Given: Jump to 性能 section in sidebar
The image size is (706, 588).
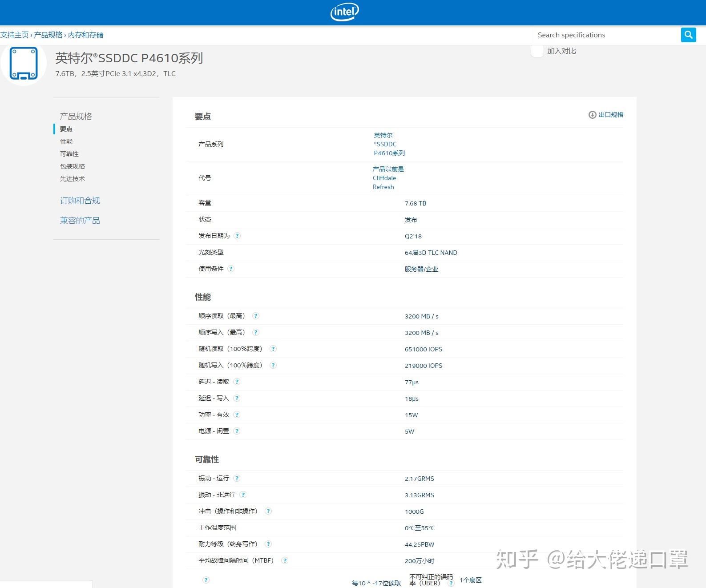Looking at the screenshot, I should tap(66, 141).
